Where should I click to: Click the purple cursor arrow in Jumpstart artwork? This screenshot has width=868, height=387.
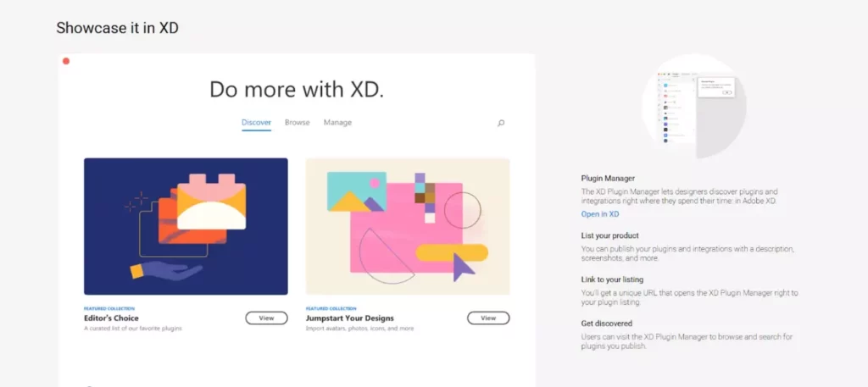tap(463, 268)
